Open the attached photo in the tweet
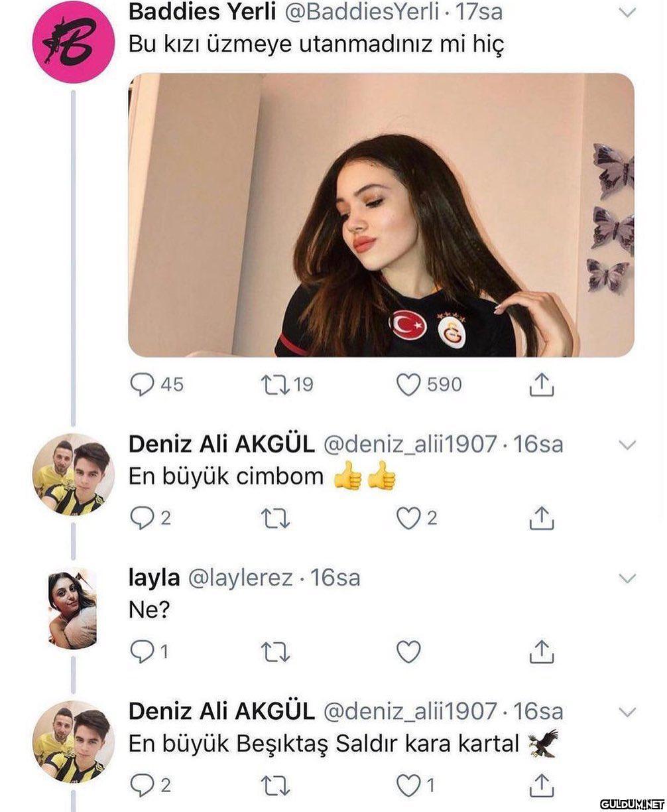The width and height of the screenshot is (667, 812). 381,215
